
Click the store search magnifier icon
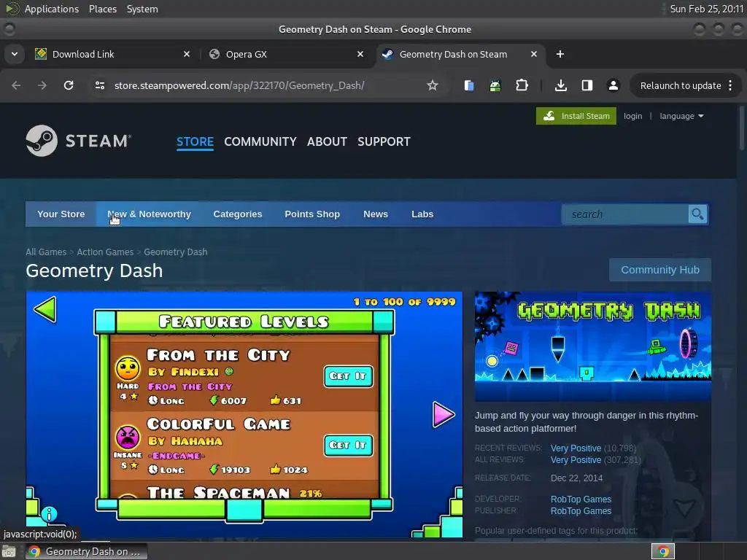coord(697,214)
